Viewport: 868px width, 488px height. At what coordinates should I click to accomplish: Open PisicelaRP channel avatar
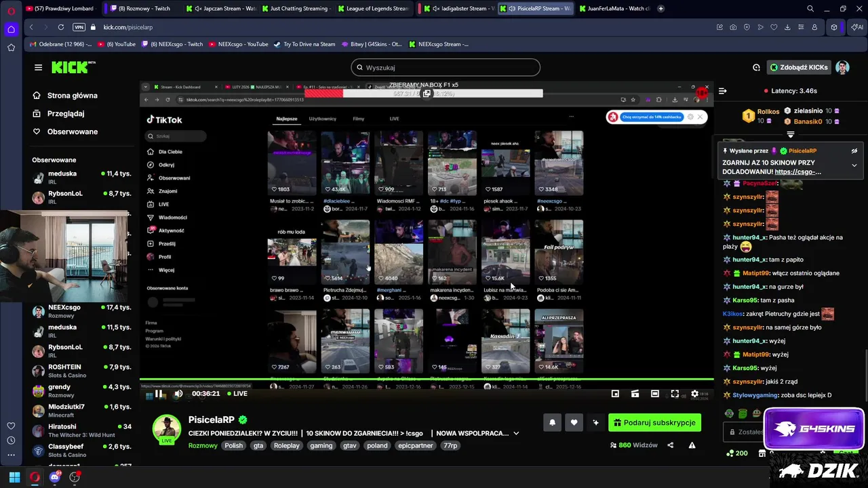[166, 428]
